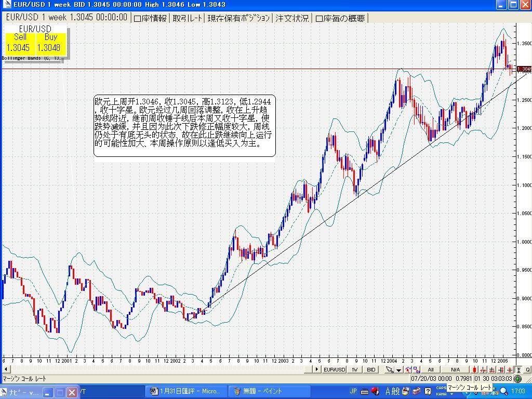Open the pointer tool dropdown arrow

pos(399,370)
